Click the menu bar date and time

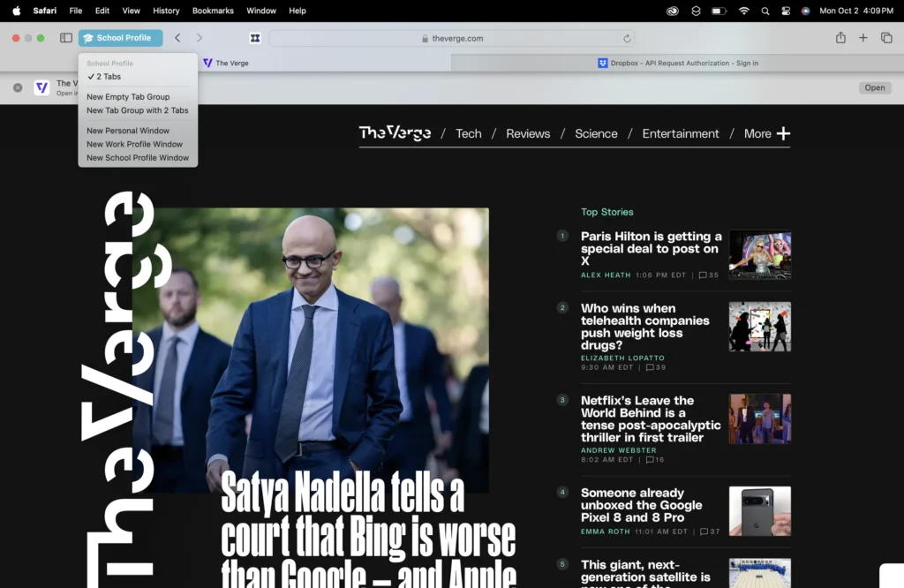click(x=856, y=11)
